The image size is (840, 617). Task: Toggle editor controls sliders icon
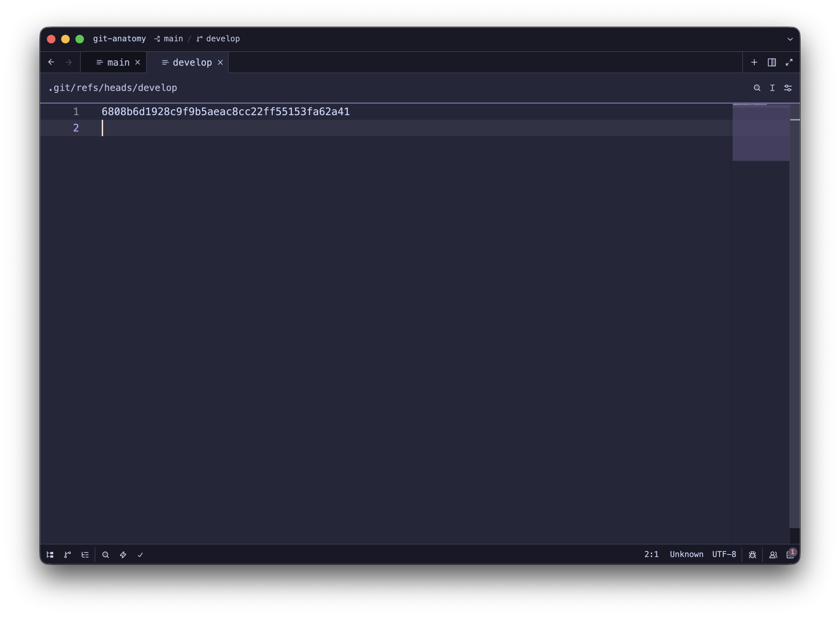[788, 88]
